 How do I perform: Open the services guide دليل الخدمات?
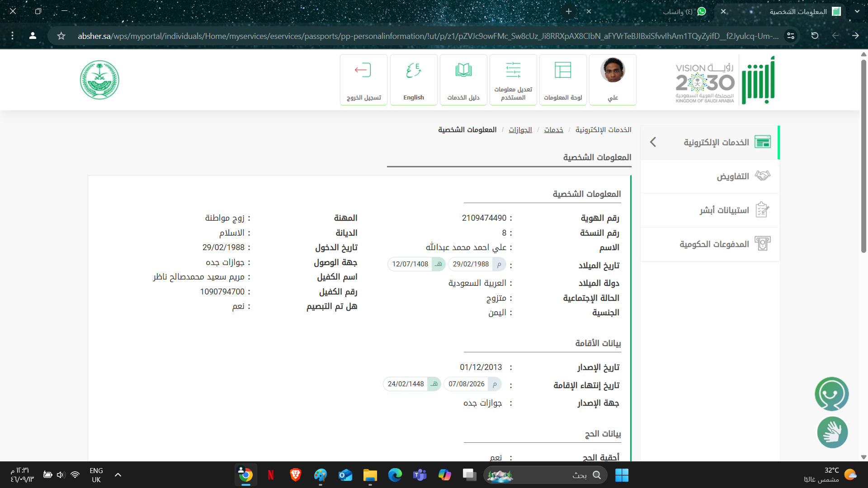click(463, 80)
